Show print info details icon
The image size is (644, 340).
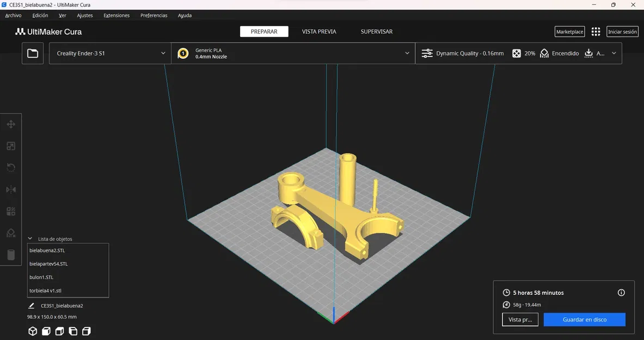[x=621, y=293]
